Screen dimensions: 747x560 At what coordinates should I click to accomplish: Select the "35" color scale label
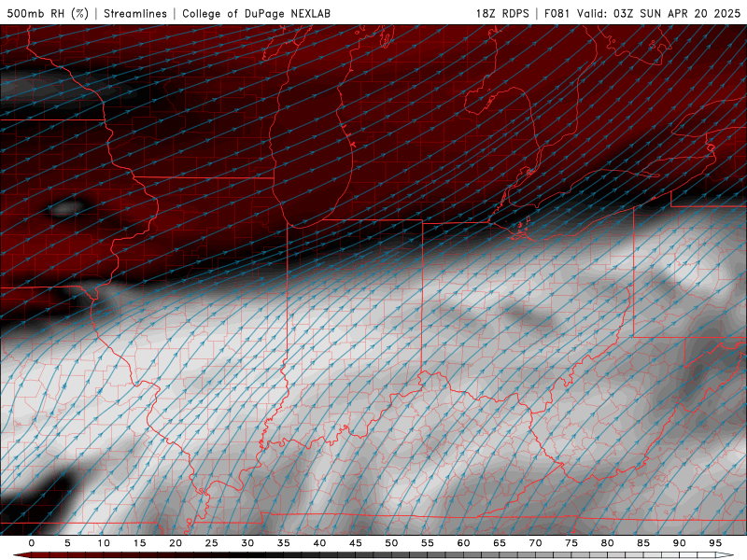point(284,543)
